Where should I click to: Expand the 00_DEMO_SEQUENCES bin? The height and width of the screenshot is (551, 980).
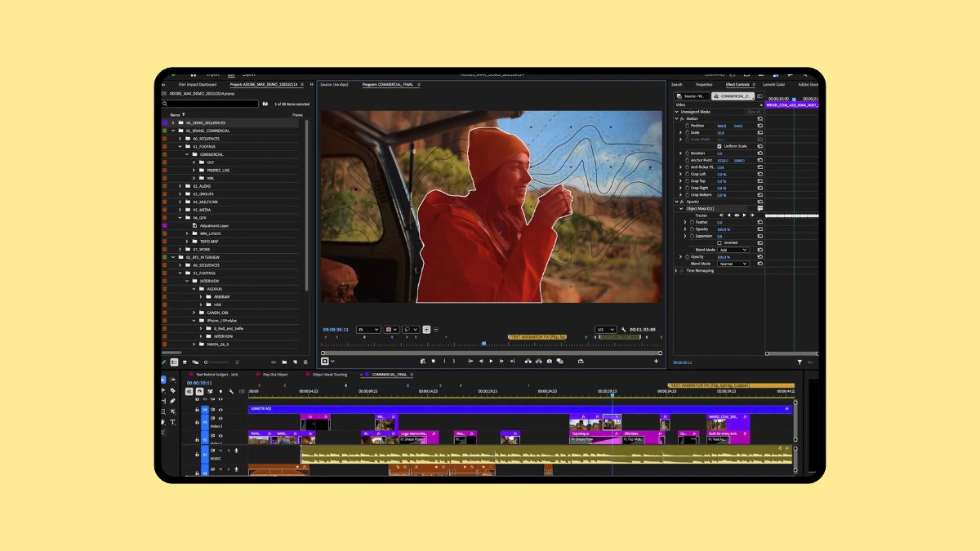click(172, 122)
